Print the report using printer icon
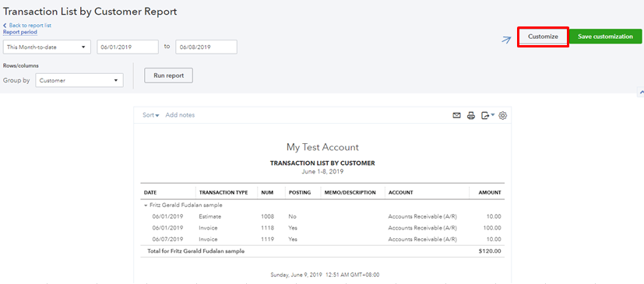 click(471, 116)
